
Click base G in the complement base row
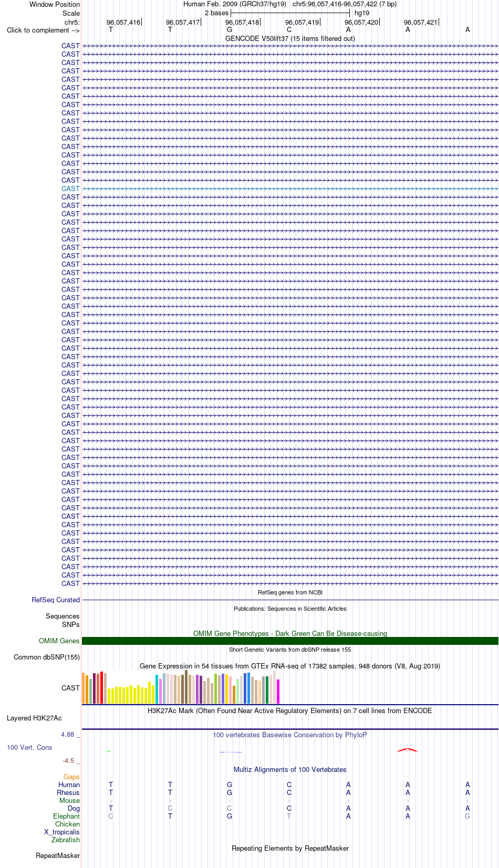[230, 30]
